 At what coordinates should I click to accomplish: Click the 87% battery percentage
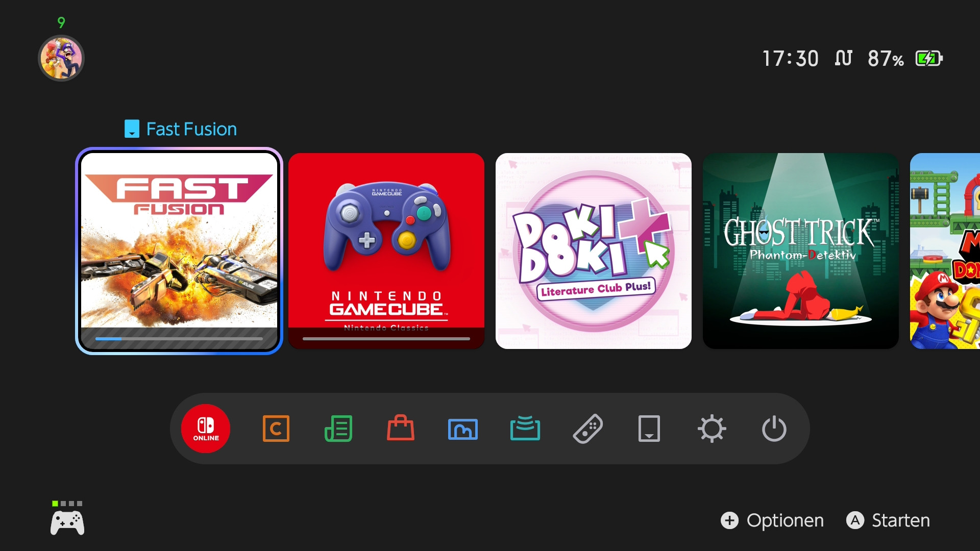[886, 59]
